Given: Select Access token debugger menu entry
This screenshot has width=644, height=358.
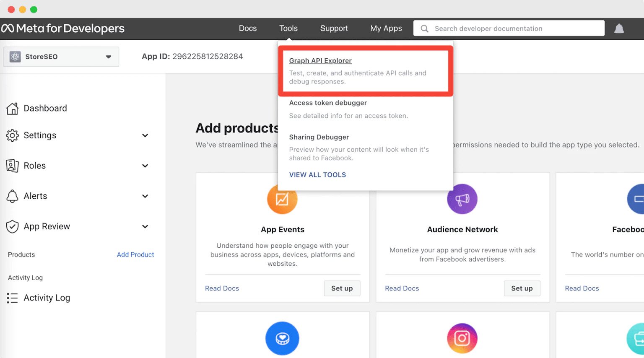Looking at the screenshot, I should [328, 103].
